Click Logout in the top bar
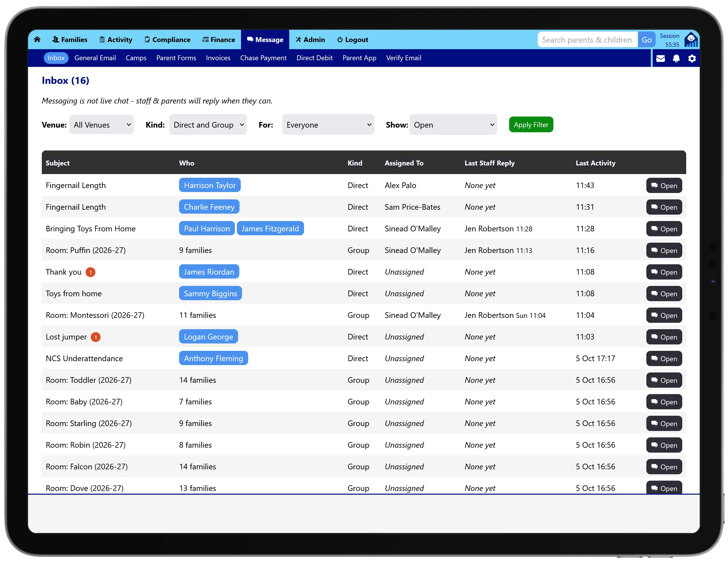The width and height of the screenshot is (728, 563). (x=352, y=40)
